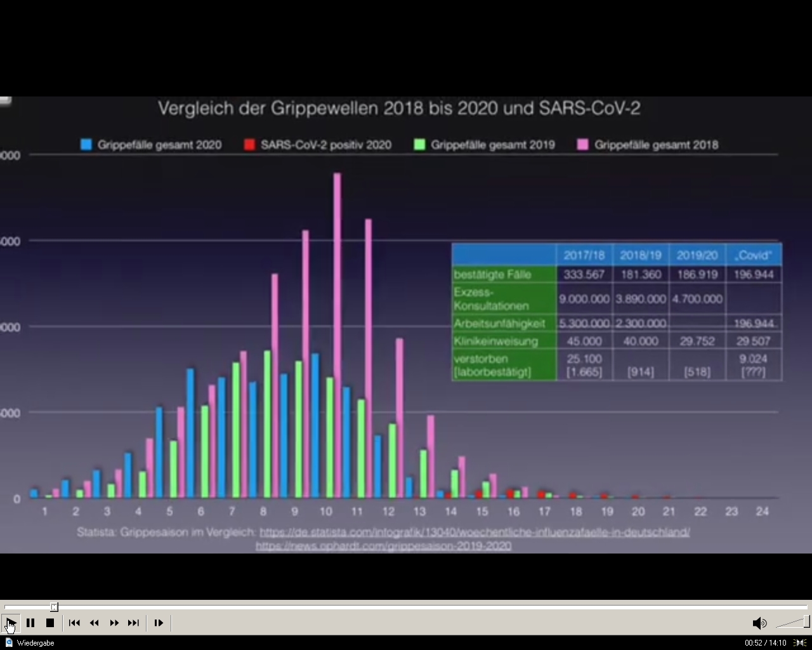812x650 pixels.
Task: Click the seek bar track near its middle
Action: tap(406, 607)
